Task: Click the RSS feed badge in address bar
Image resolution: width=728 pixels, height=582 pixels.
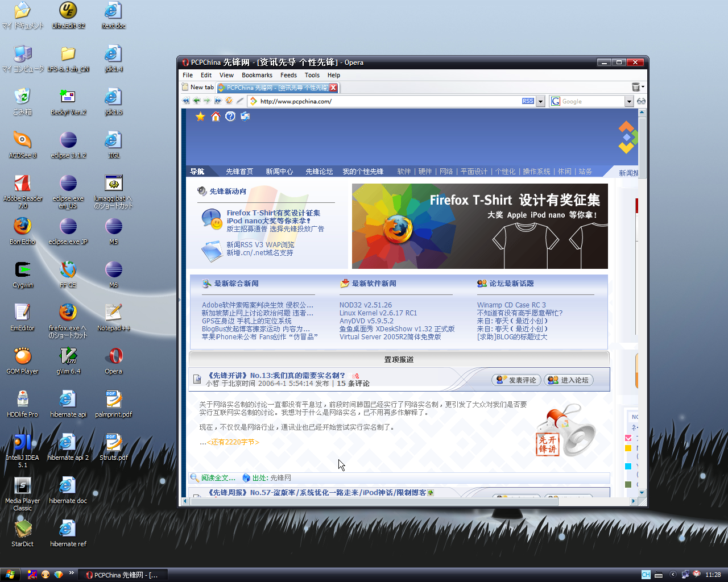Action: 528,101
